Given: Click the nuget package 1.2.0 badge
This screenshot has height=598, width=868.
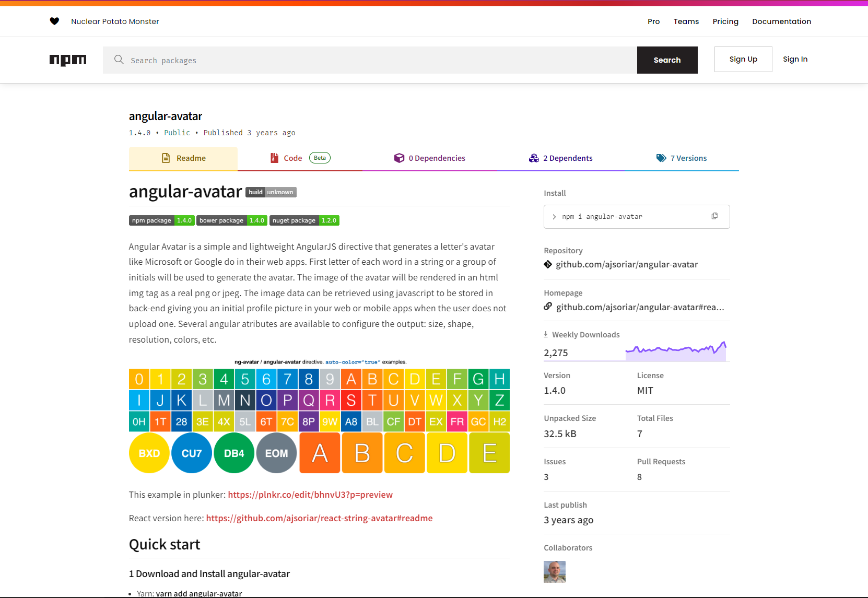Looking at the screenshot, I should pyautogui.click(x=304, y=220).
